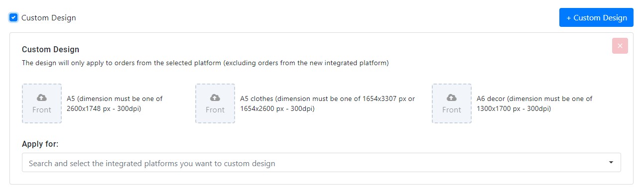Click the Apply for label

pos(40,144)
